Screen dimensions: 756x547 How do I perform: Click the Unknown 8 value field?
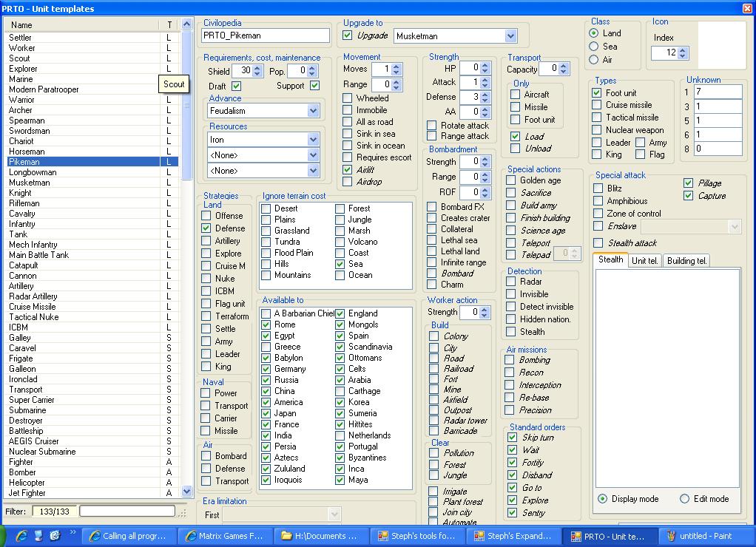click(718, 149)
